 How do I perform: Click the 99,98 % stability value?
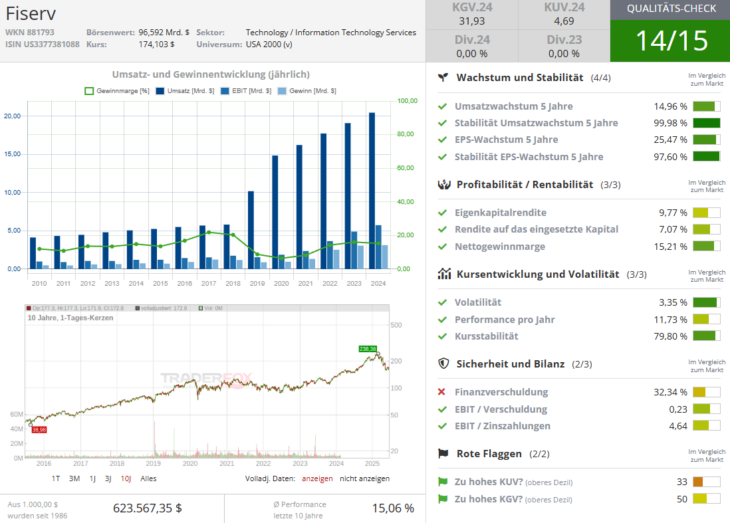pos(670,123)
